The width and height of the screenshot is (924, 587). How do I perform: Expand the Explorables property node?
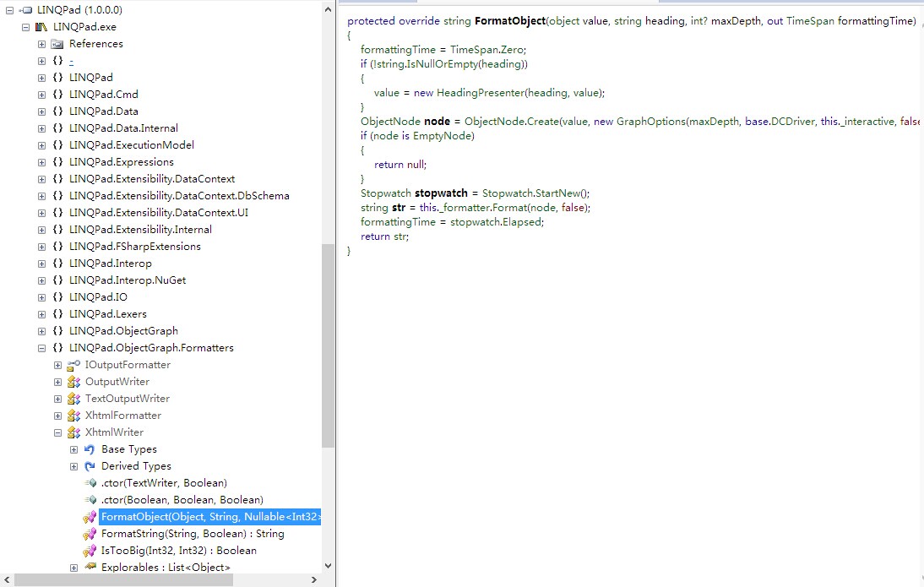click(73, 568)
